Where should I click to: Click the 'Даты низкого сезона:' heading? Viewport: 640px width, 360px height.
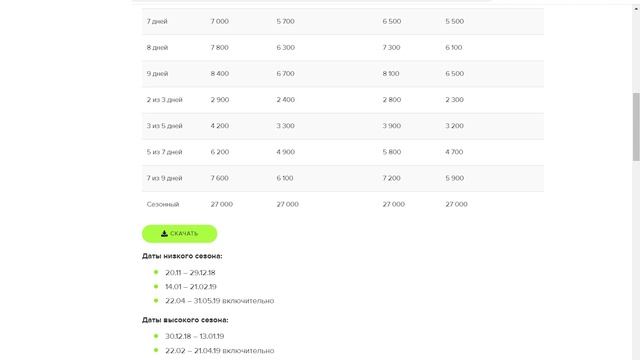coord(182,256)
